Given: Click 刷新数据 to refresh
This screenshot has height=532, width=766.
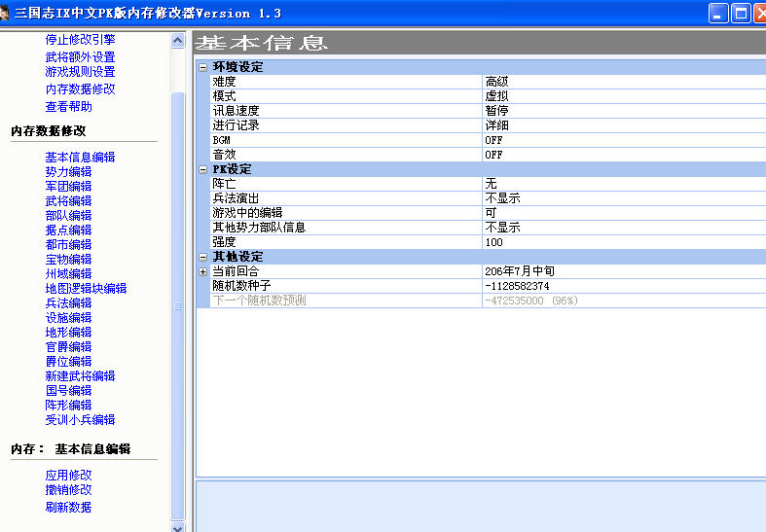Looking at the screenshot, I should click(68, 508).
